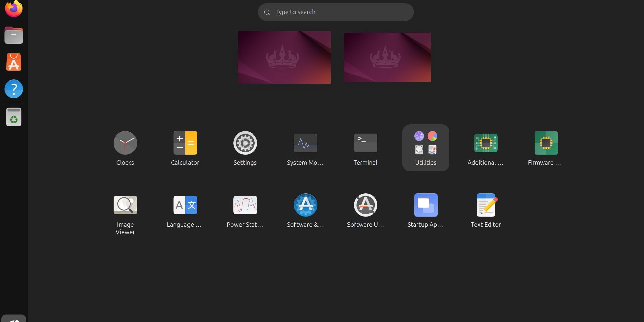
Task: Open Software & Updates app
Action: (305, 205)
